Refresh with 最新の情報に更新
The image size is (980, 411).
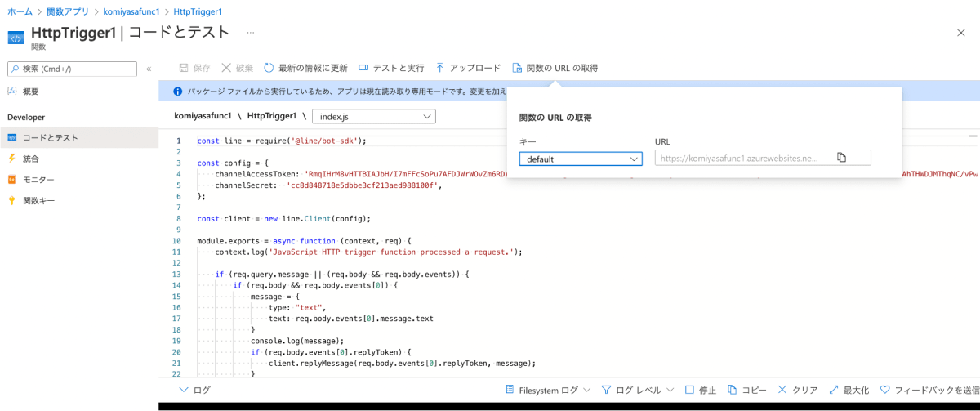[x=305, y=68]
